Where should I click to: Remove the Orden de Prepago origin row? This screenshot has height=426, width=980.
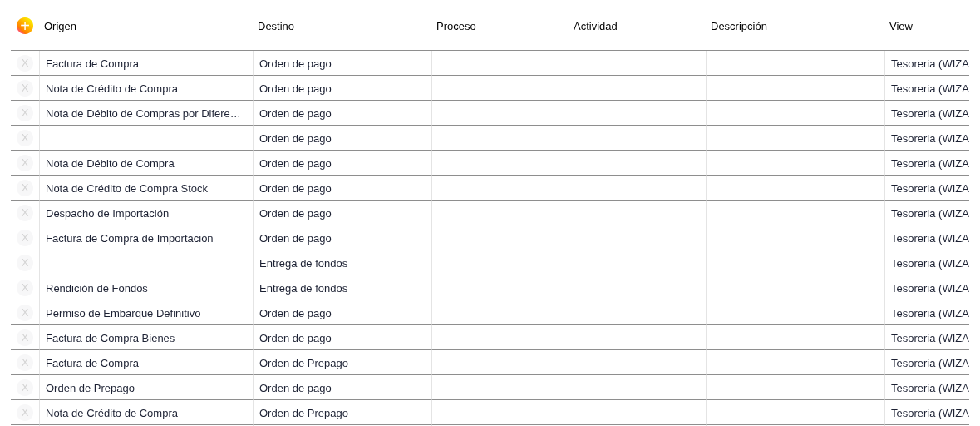(x=25, y=388)
